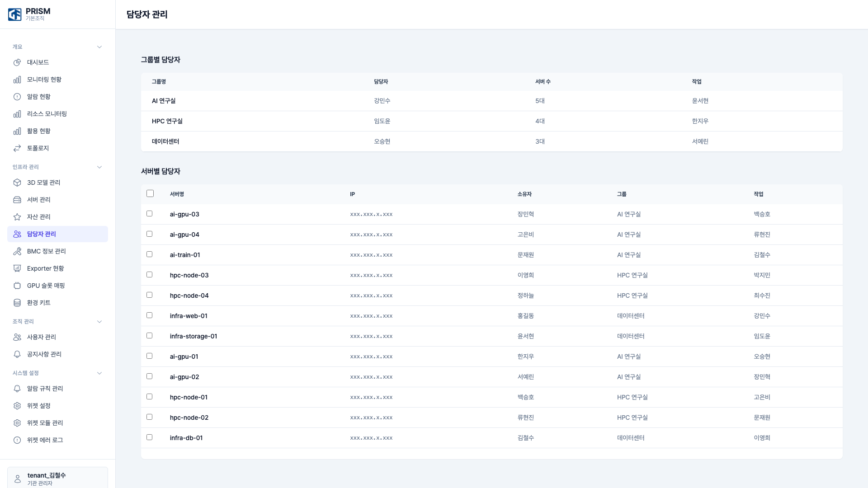Click the 3D 모델 관리 cube icon
The width and height of the screenshot is (868, 488).
17,183
